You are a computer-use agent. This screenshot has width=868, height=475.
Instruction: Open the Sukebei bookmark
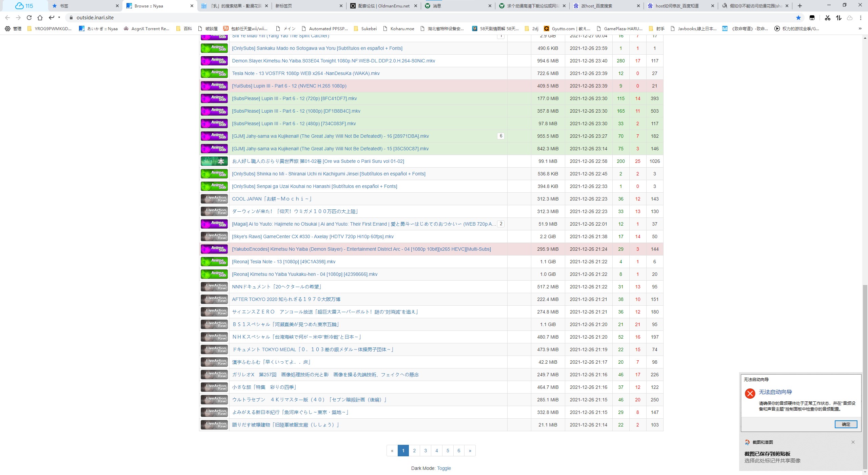365,29
